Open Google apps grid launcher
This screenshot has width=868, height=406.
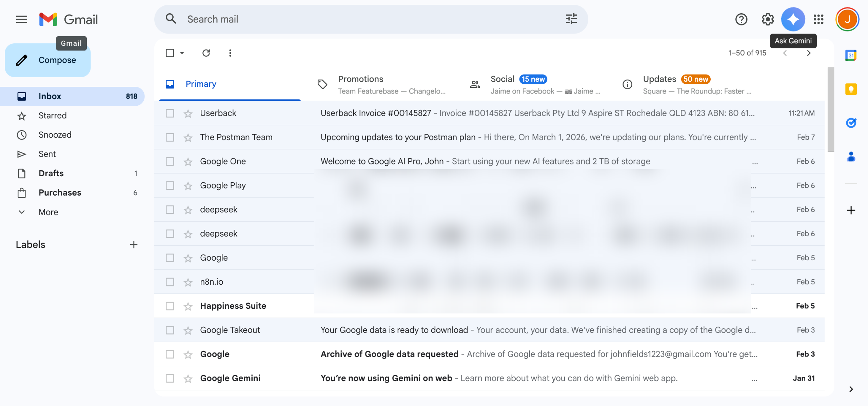point(818,19)
